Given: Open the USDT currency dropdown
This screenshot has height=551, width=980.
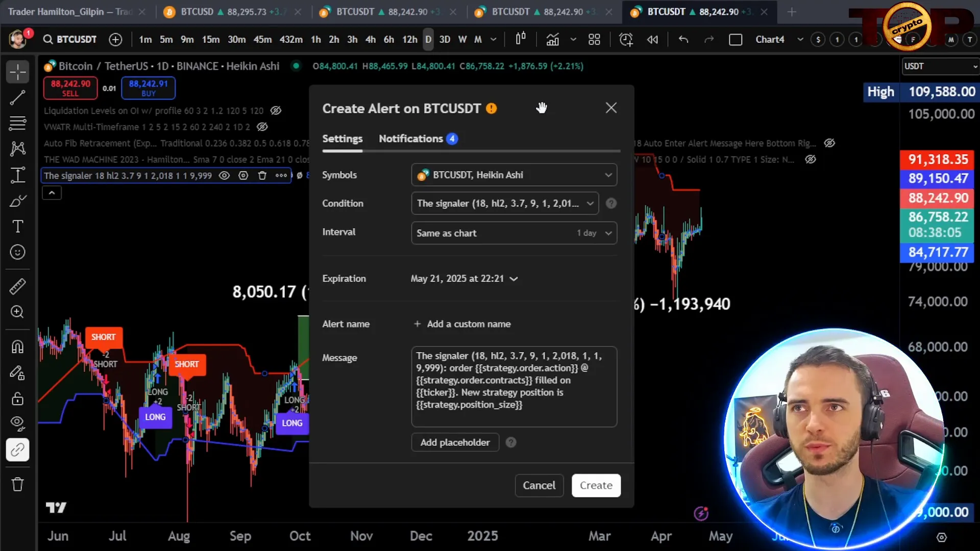Looking at the screenshot, I should click(941, 66).
